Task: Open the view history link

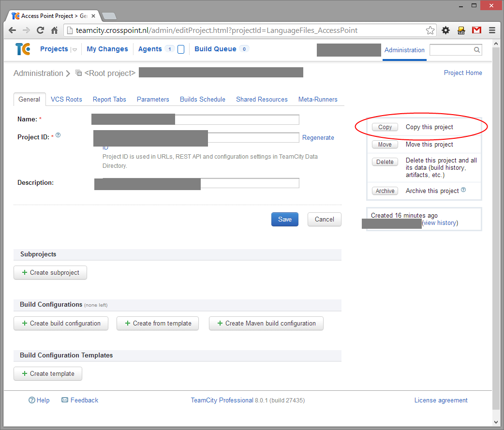Action: coord(440,222)
